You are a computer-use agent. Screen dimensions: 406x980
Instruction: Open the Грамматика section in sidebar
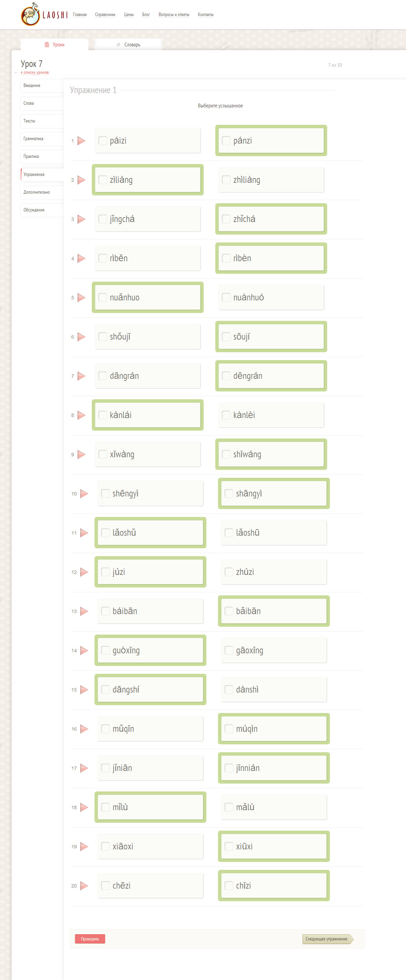coord(33,139)
